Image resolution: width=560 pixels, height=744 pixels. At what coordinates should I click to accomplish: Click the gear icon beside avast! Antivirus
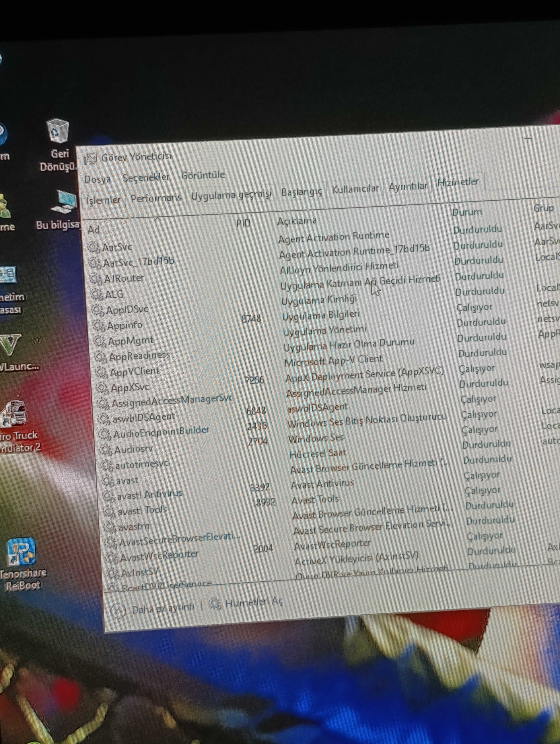point(109,496)
